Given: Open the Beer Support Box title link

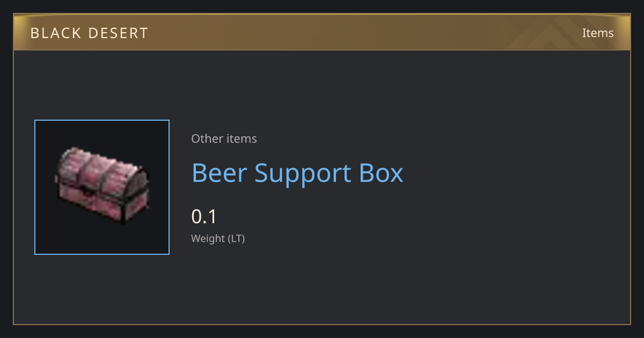Looking at the screenshot, I should click(x=297, y=173).
